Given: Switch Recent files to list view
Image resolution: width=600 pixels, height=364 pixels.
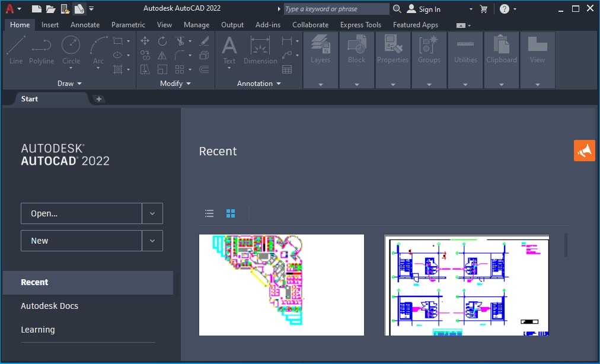Looking at the screenshot, I should 209,213.
